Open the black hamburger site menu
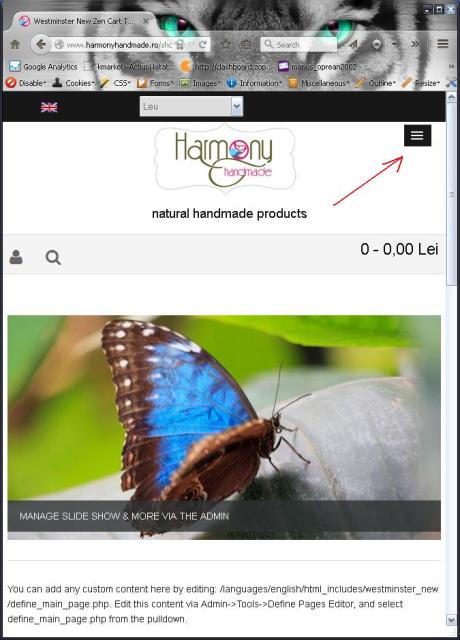 (x=417, y=136)
